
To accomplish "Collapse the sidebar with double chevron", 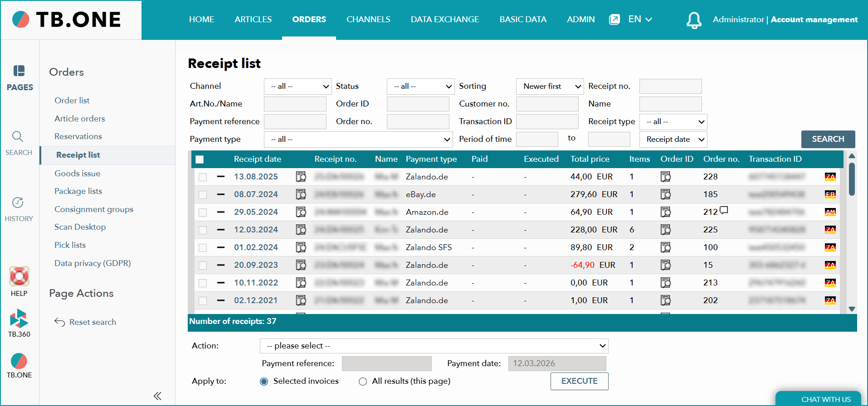I will [x=157, y=396].
